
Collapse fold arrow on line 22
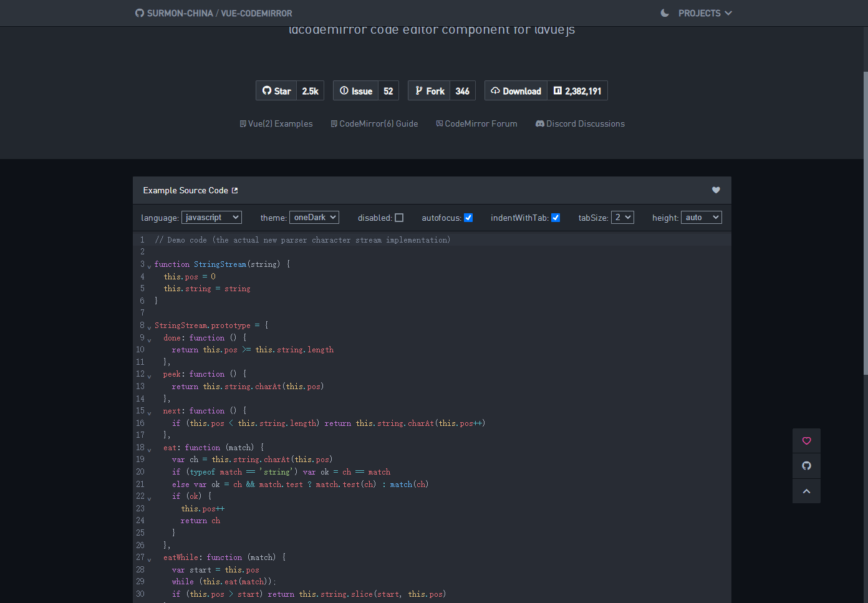coord(149,498)
